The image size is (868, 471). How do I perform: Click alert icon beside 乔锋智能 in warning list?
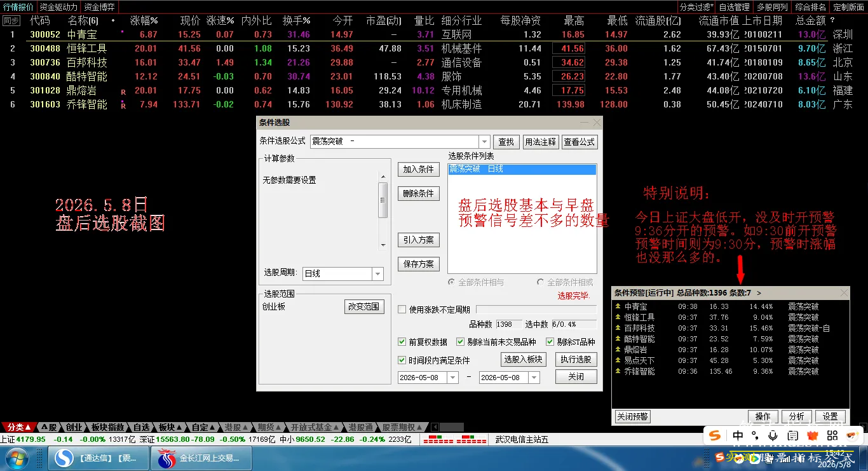coord(618,371)
